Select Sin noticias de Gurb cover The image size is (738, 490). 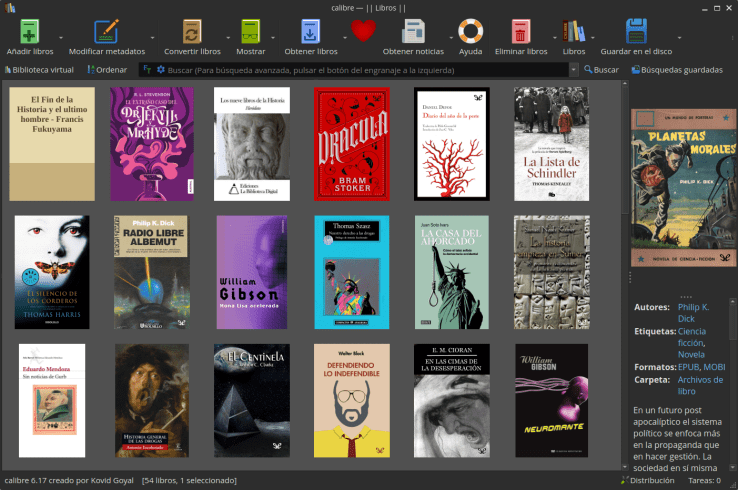[52, 400]
